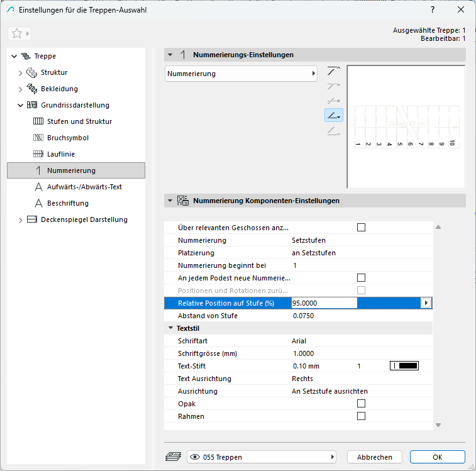Viewport: 476px width, 471px height.
Task: Click the Lauflinie icon in tree
Action: tap(37, 154)
